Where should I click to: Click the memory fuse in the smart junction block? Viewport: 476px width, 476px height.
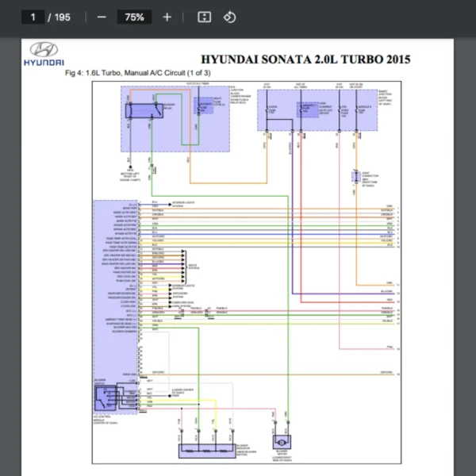coord(304,110)
